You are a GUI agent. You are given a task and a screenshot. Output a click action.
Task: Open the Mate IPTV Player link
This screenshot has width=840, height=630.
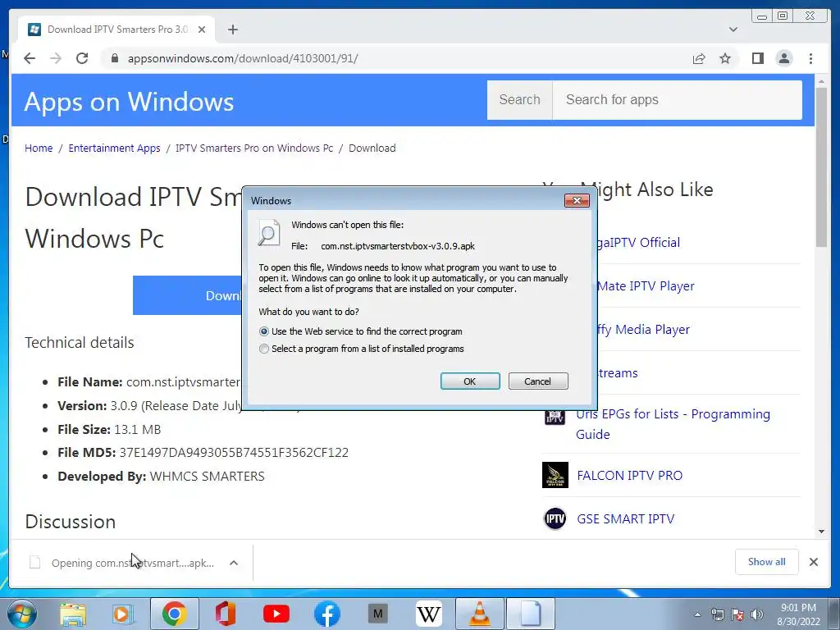[x=646, y=286]
